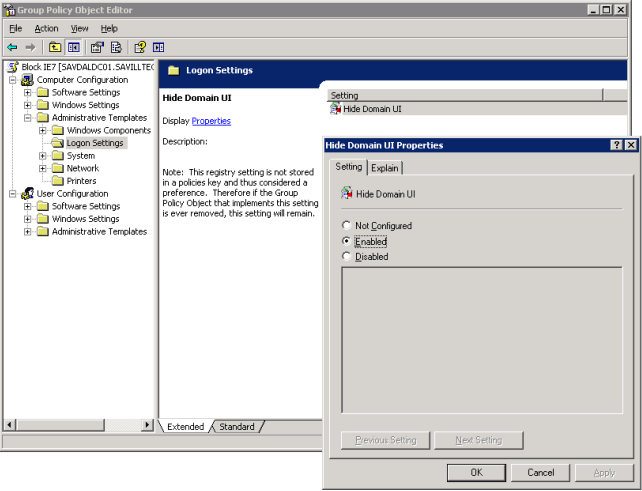Expand the System folder in tree
642x491 pixels.
pos(43,156)
